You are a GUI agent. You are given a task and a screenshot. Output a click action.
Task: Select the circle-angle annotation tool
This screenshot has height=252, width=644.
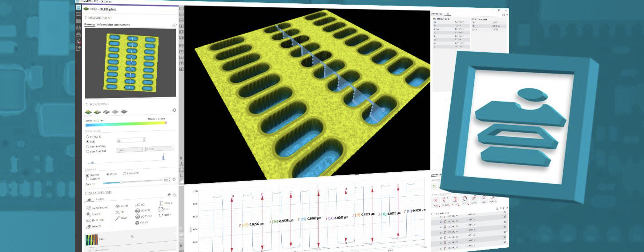(465, 198)
